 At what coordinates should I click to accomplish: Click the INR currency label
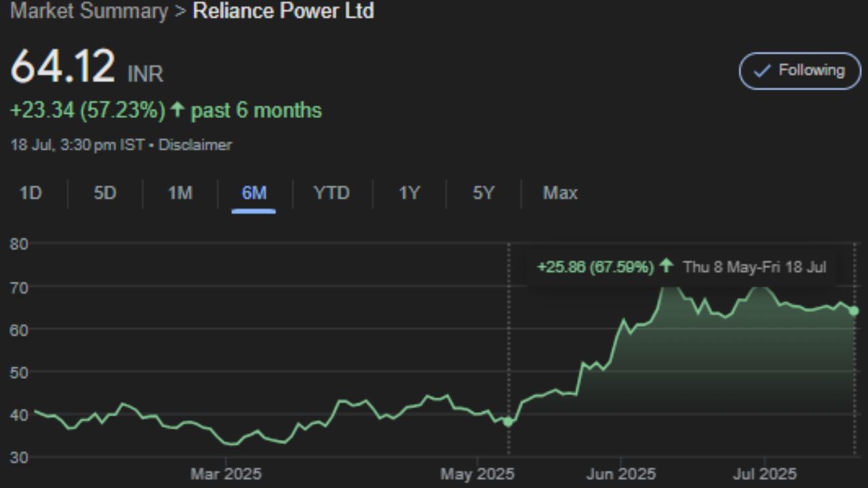[x=145, y=73]
